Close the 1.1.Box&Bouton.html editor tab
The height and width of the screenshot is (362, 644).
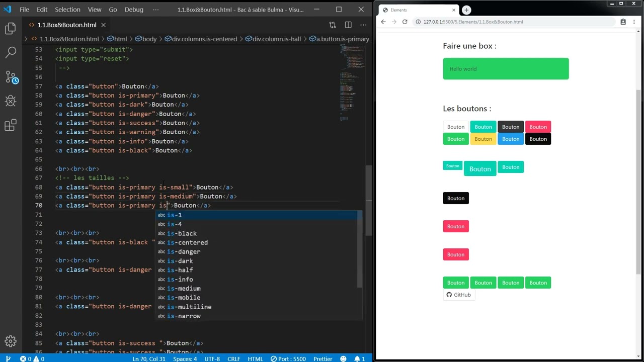tap(104, 25)
